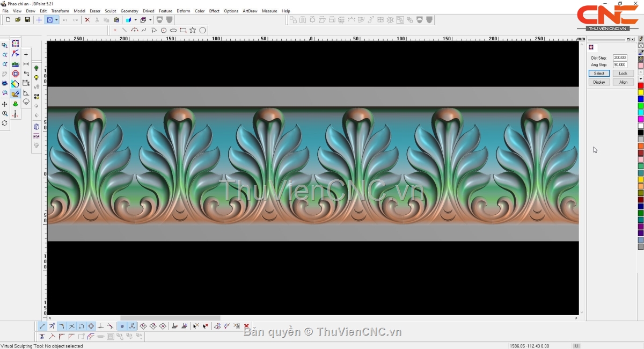Open the ArtDraw menu
Viewport: 644px width, 349px height.
pos(250,11)
